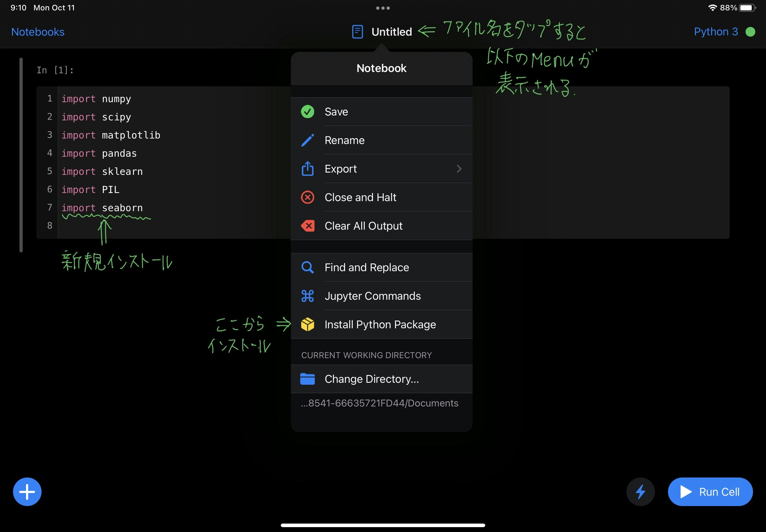Image resolution: width=766 pixels, height=532 pixels.
Task: Go back to Notebooks list
Action: [x=38, y=32]
